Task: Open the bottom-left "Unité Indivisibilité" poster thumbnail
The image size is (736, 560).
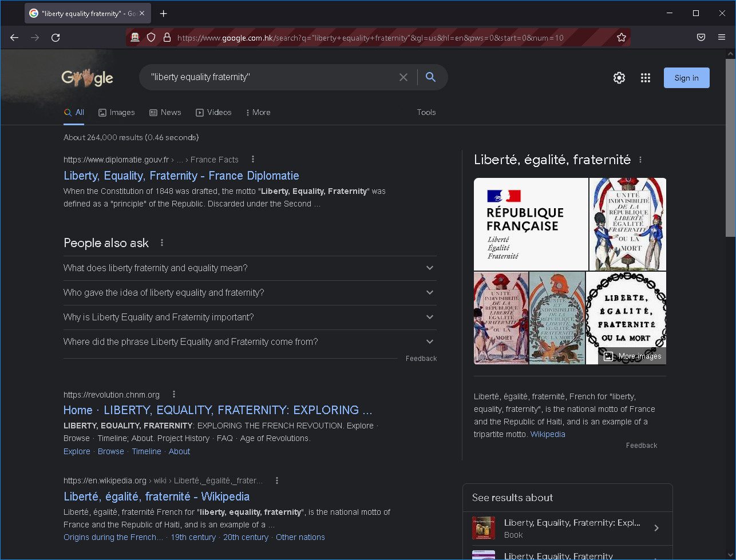Action: point(501,318)
